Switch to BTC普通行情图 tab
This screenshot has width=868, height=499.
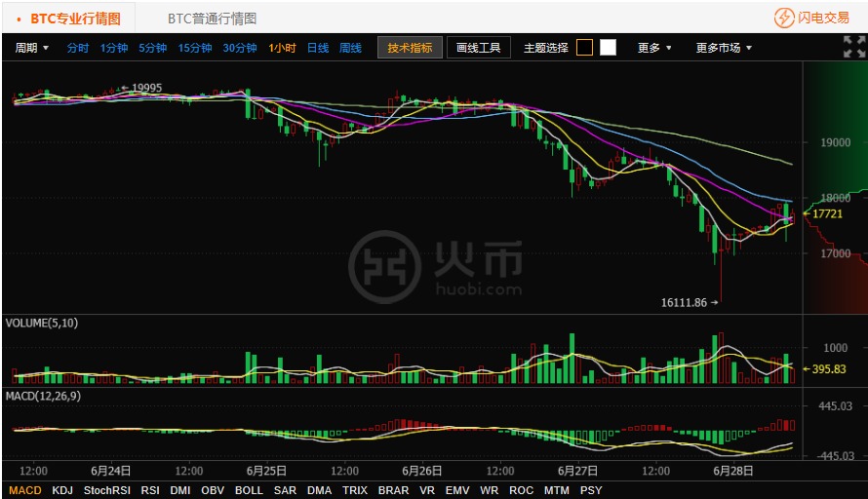coord(212,19)
